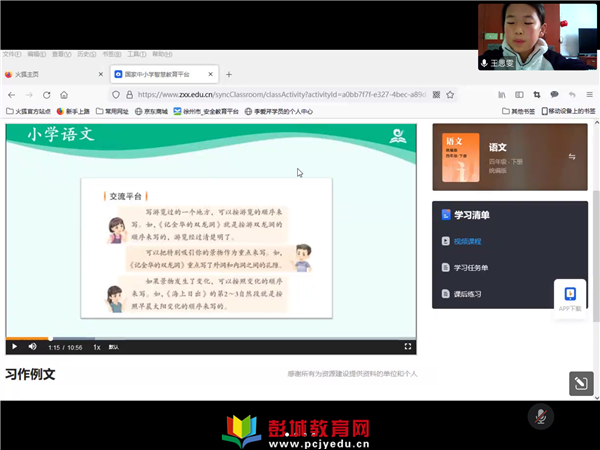This screenshot has width=600, height=450.
Task: Click the platform logo on the slide header
Action: coord(398,136)
